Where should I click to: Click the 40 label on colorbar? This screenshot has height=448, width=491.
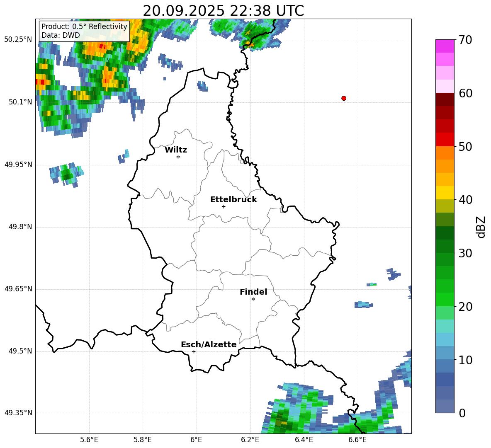click(x=465, y=200)
